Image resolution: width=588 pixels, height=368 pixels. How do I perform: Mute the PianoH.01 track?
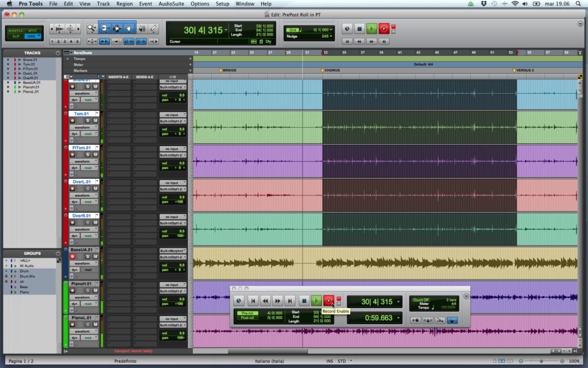point(95,290)
